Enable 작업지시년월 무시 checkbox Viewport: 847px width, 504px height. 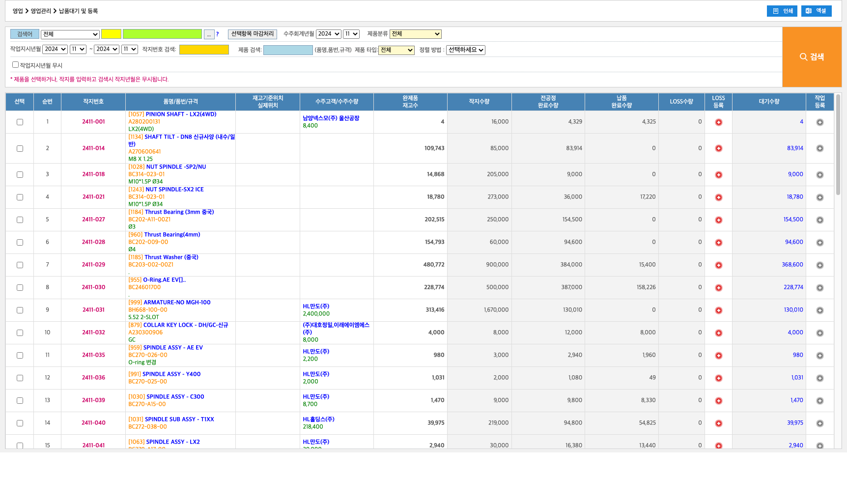pos(15,65)
